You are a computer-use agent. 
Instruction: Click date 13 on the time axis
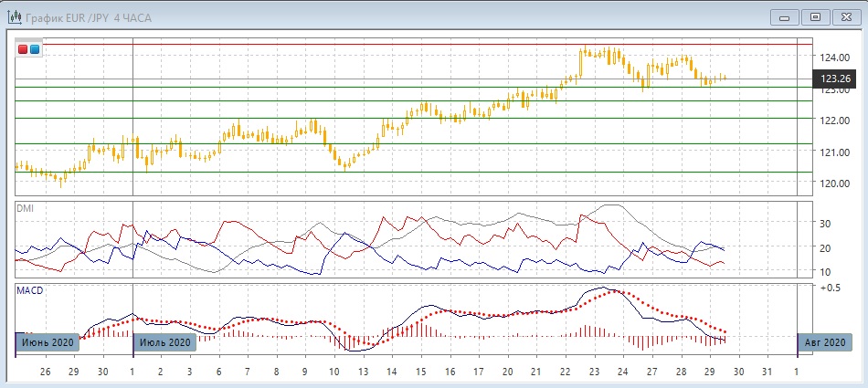(363, 372)
